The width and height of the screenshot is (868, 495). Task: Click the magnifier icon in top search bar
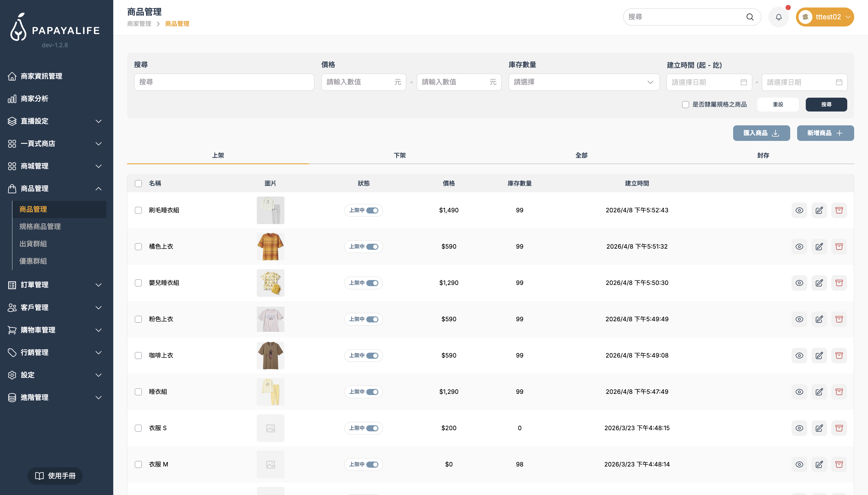(x=750, y=17)
